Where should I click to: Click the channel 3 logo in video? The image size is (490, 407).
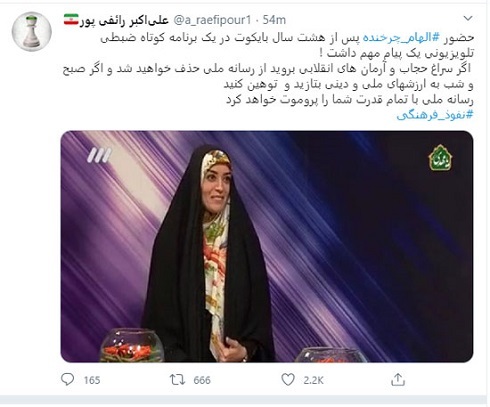coord(99,155)
